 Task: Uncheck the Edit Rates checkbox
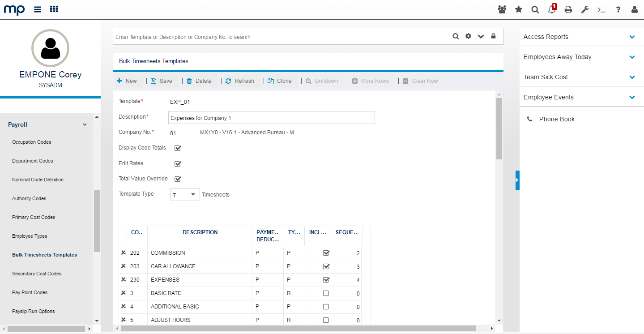[x=178, y=164]
